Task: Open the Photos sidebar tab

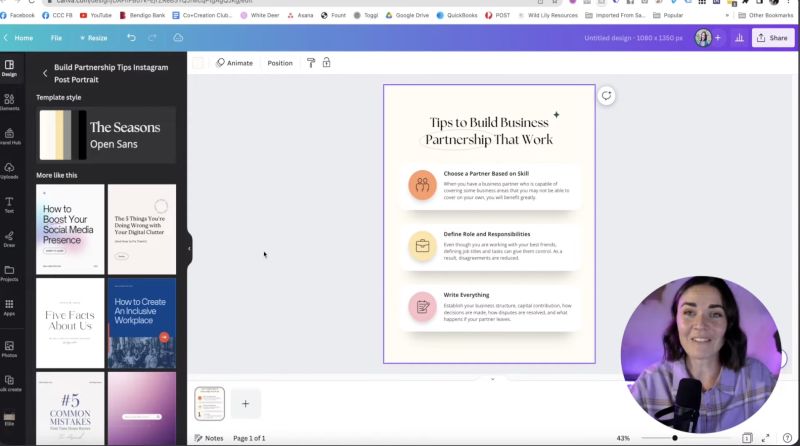Action: coord(9,349)
